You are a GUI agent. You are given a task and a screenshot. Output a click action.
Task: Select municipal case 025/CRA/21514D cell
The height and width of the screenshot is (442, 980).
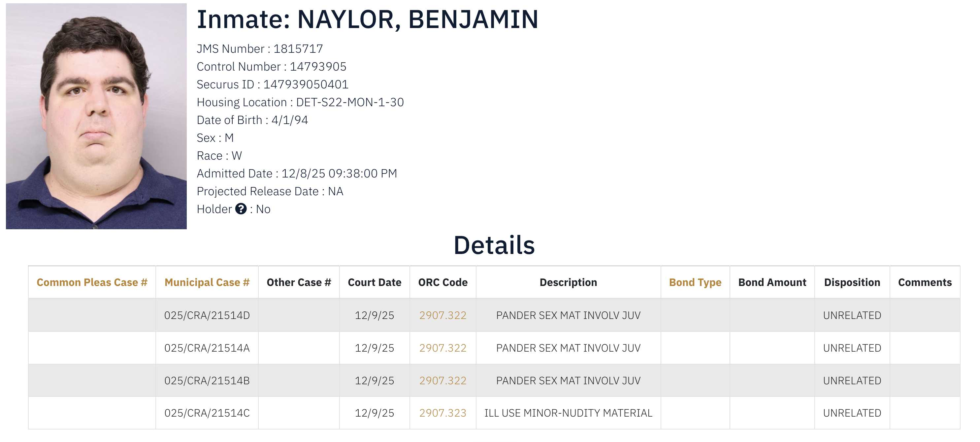coord(207,315)
